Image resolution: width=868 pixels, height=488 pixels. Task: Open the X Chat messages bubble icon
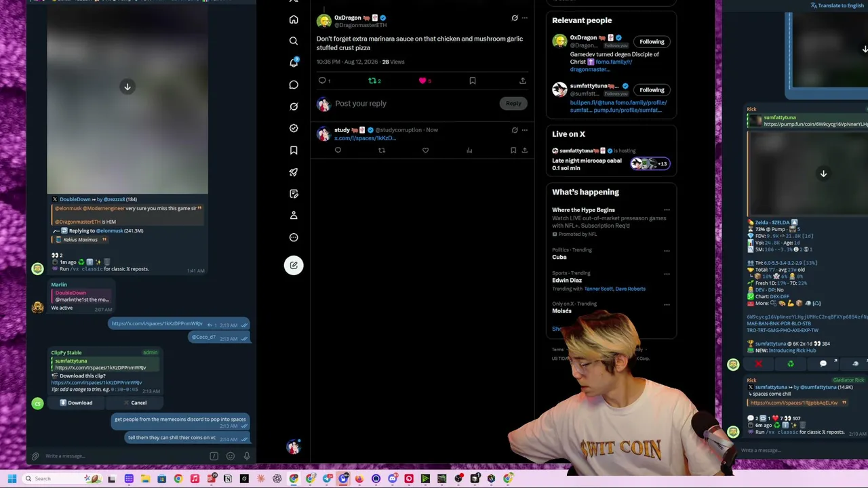click(294, 85)
